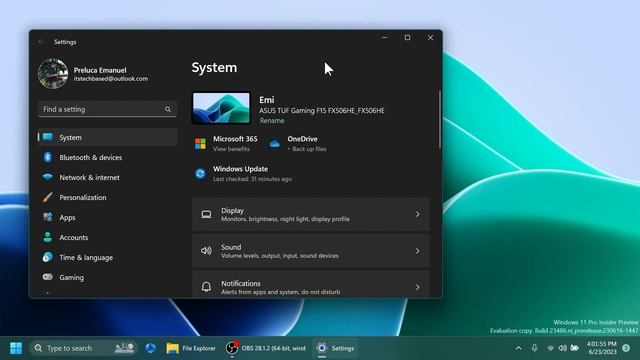
Task: Open Windows Update last checked status
Action: point(252,179)
